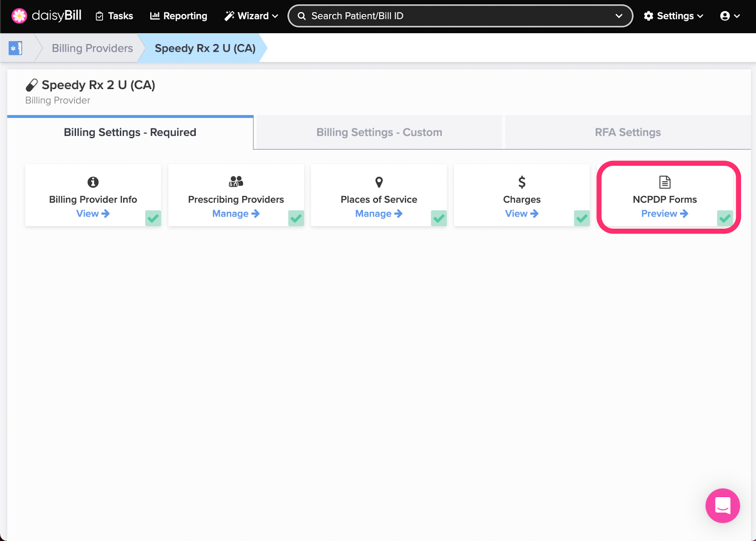
Task: Click the Billing Provider Info icon
Action: 93,182
